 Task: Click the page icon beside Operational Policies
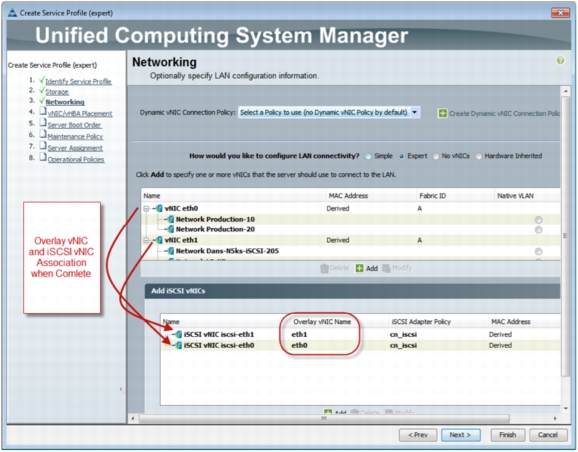pos(43,157)
